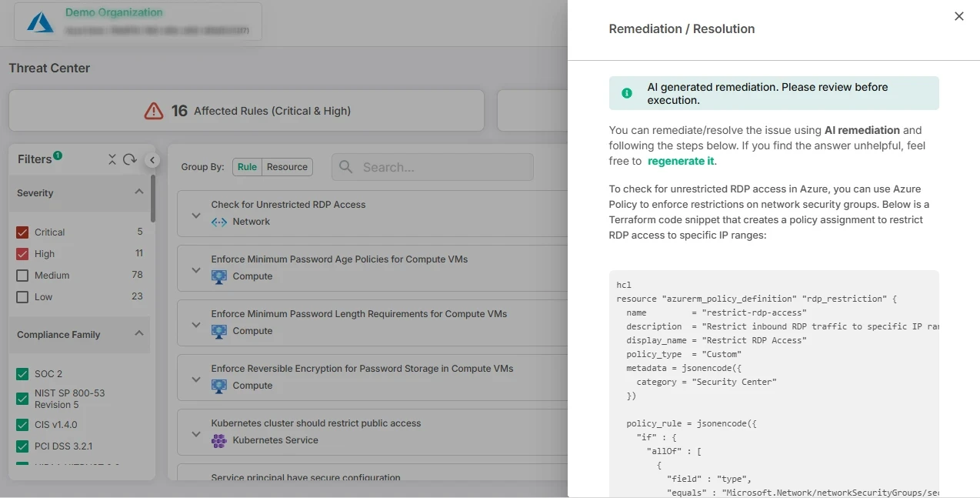Open the 16 Affected Rules card

point(246,111)
